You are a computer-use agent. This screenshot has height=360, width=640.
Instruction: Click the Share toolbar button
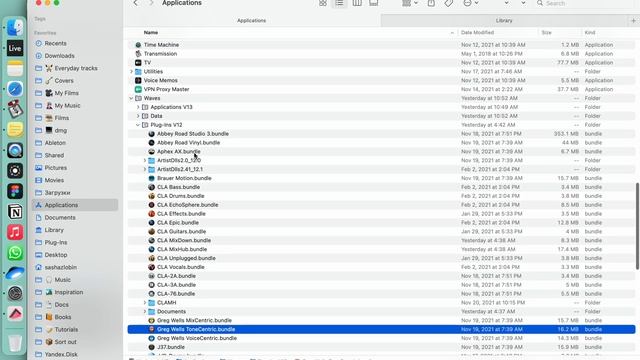[x=431, y=3]
